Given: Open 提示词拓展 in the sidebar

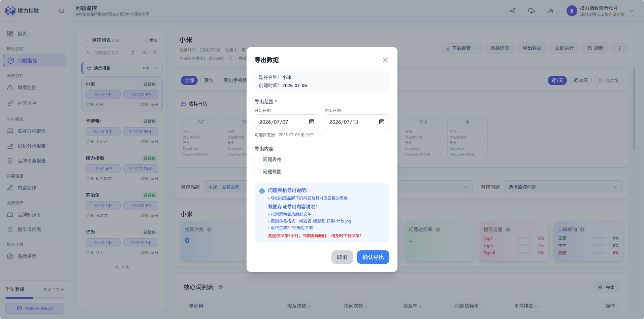Looking at the screenshot, I should (35, 229).
